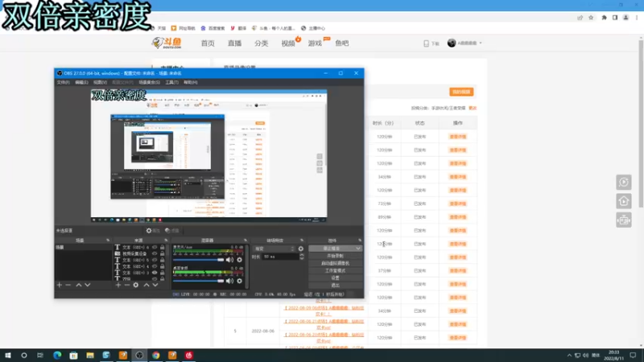Toggle visibility of text (GDI+) 5 source
644x362 pixels.
[155, 260]
